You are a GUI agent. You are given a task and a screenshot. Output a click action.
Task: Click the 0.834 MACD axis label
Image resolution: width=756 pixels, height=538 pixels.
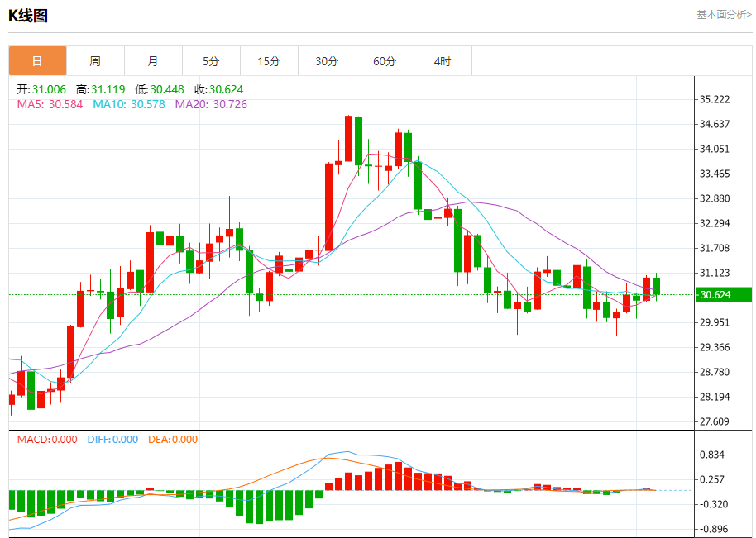711,455
